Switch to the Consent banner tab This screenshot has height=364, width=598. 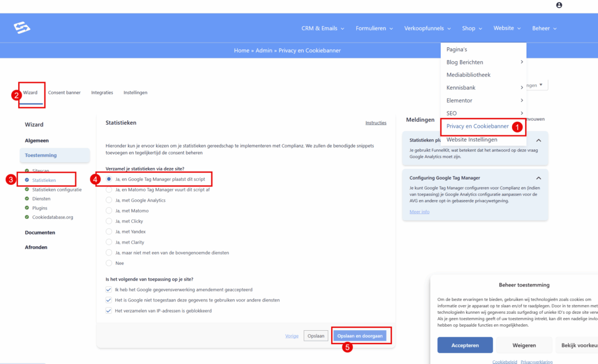pos(64,93)
